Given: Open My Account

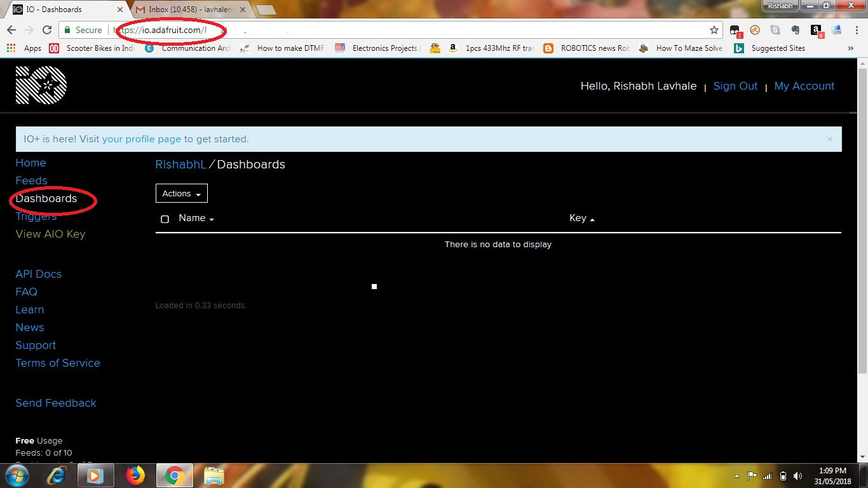Looking at the screenshot, I should tap(804, 86).
